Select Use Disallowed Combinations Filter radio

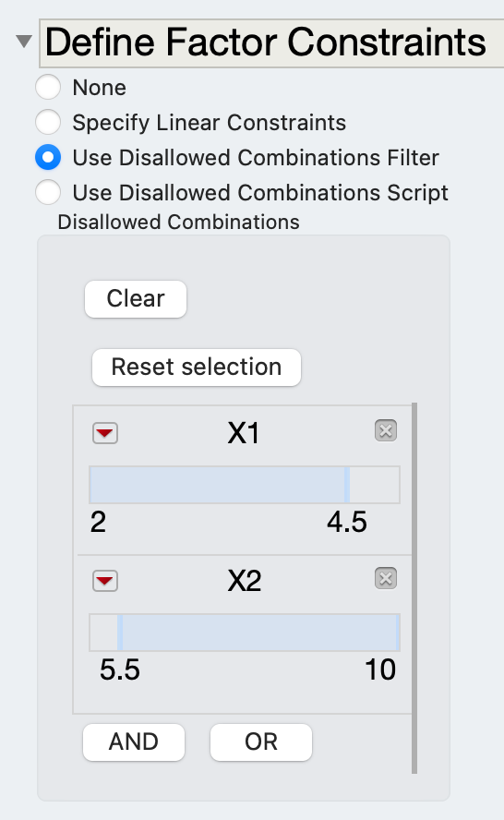48,157
